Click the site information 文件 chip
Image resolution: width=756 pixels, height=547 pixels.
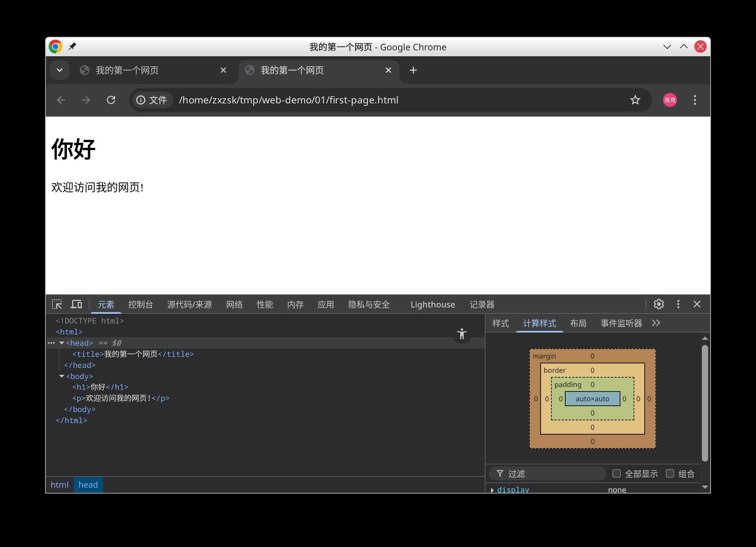152,100
